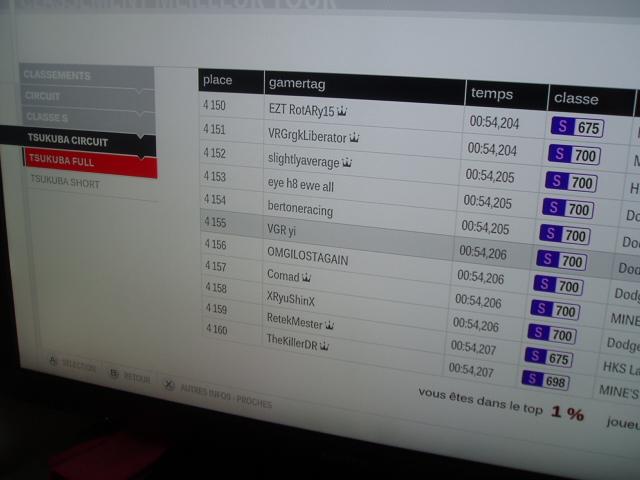
Task: Click the crown icon beside RetekMester
Action: (329, 324)
